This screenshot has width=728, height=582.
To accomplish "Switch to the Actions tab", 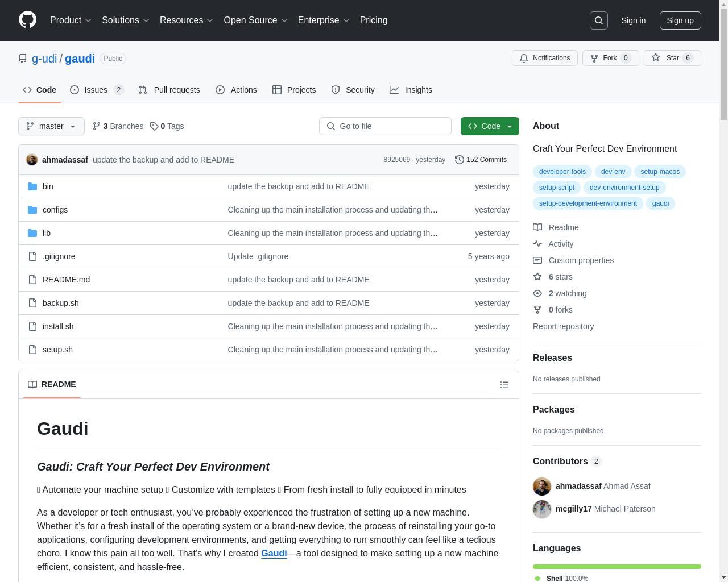I will (236, 90).
